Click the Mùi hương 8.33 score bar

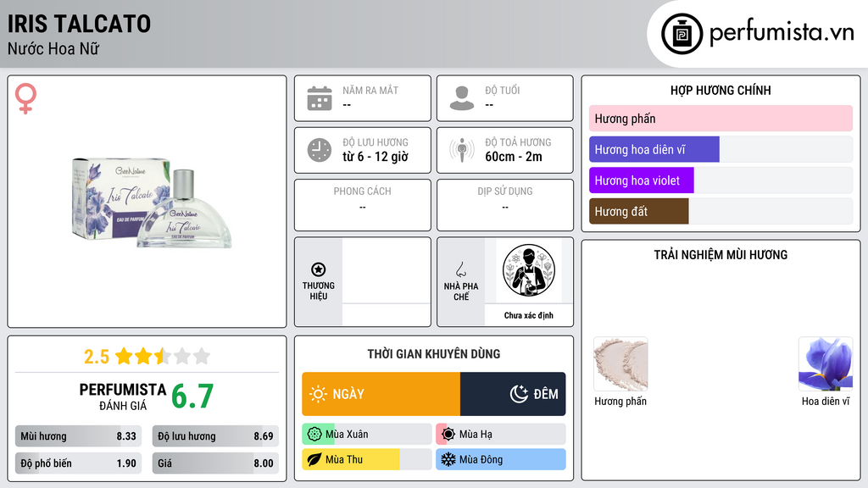79,436
